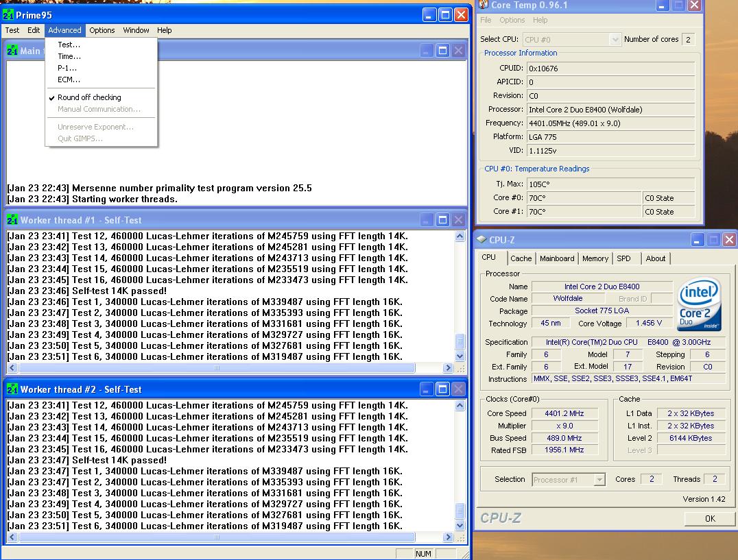Close the Advanced menu by clicking it
The width and height of the screenshot is (738, 560).
tap(65, 30)
